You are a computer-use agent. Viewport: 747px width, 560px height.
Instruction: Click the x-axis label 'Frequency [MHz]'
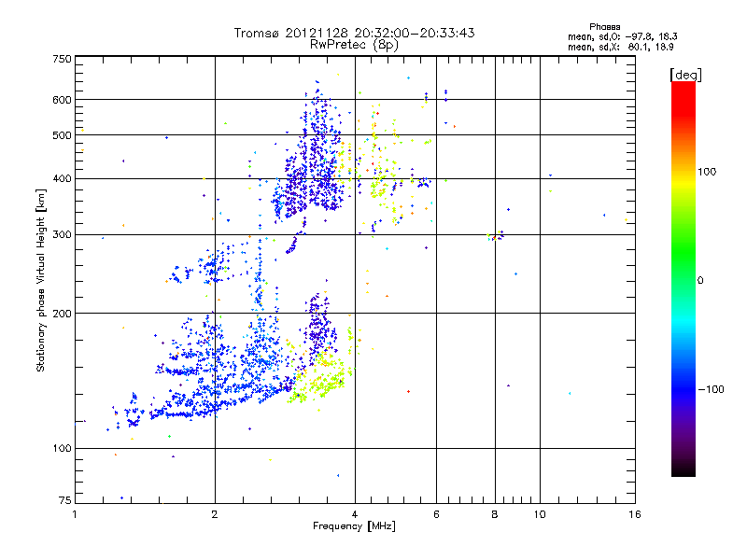pyautogui.click(x=354, y=526)
